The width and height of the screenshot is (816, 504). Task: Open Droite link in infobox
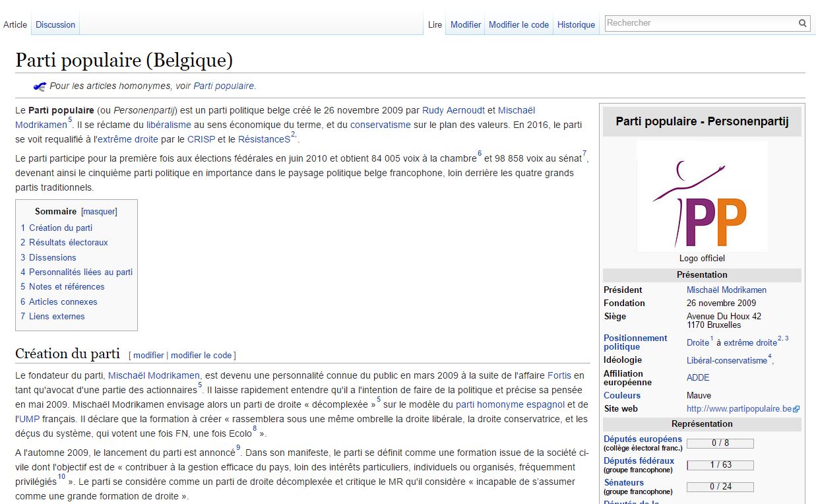pyautogui.click(x=698, y=343)
